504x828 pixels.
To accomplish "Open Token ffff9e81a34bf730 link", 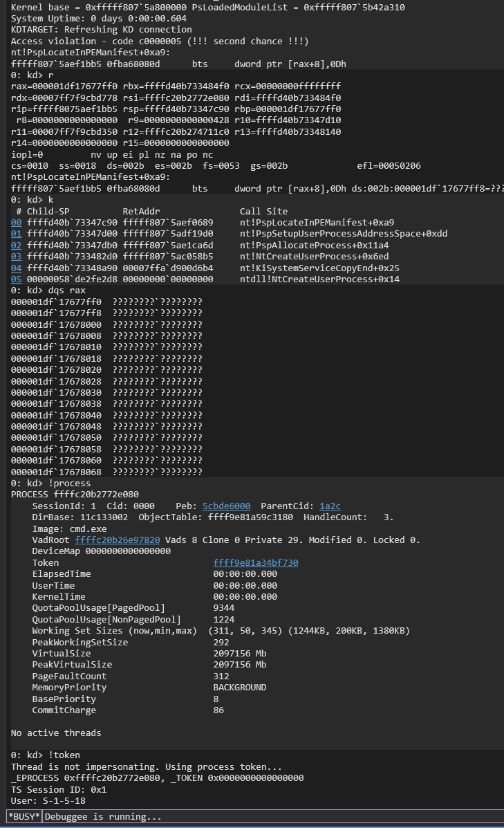I will coord(255,563).
